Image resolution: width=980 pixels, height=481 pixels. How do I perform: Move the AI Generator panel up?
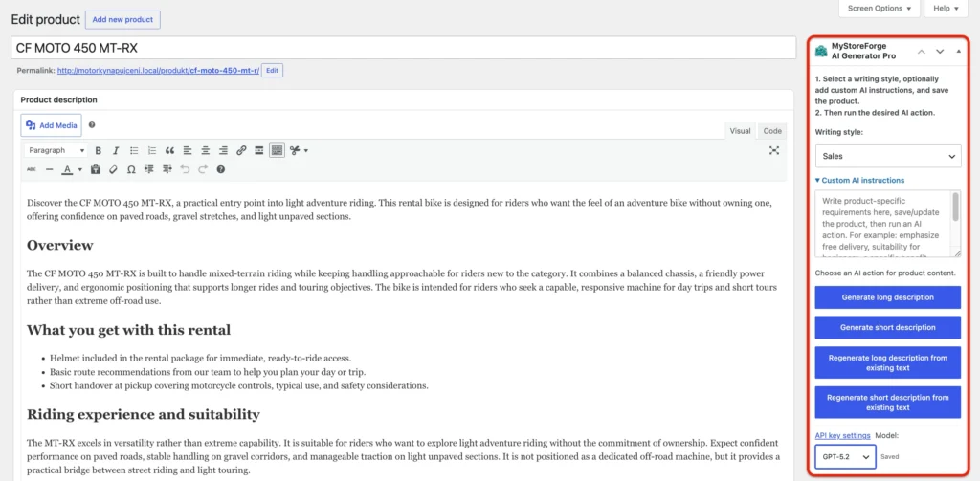click(922, 52)
